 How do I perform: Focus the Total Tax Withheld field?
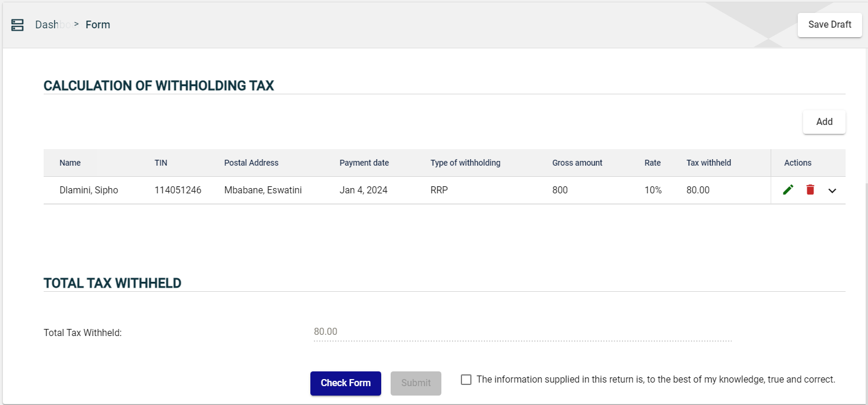522,332
